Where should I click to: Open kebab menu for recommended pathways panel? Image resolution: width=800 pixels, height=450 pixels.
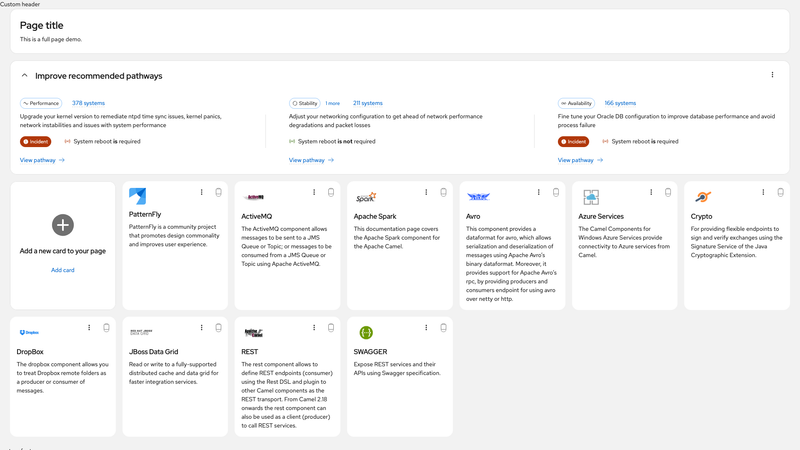(x=772, y=75)
